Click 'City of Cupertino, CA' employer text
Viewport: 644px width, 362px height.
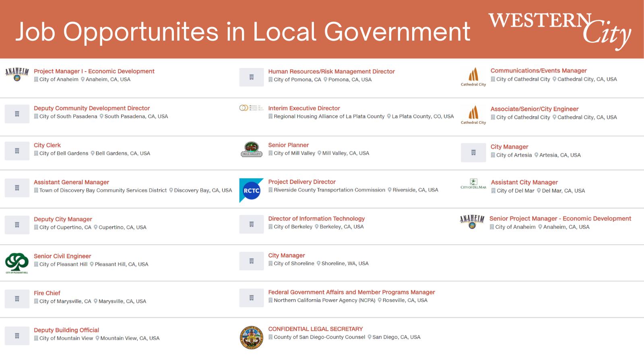65,227
